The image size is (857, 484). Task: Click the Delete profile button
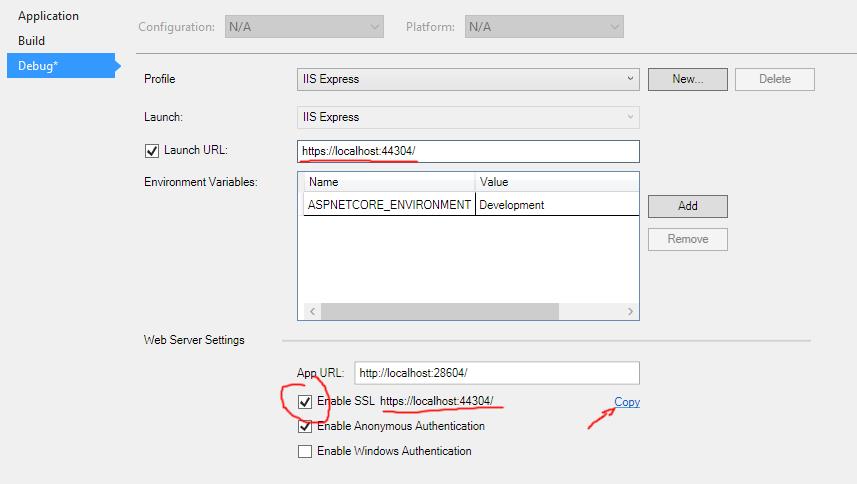tap(774, 79)
